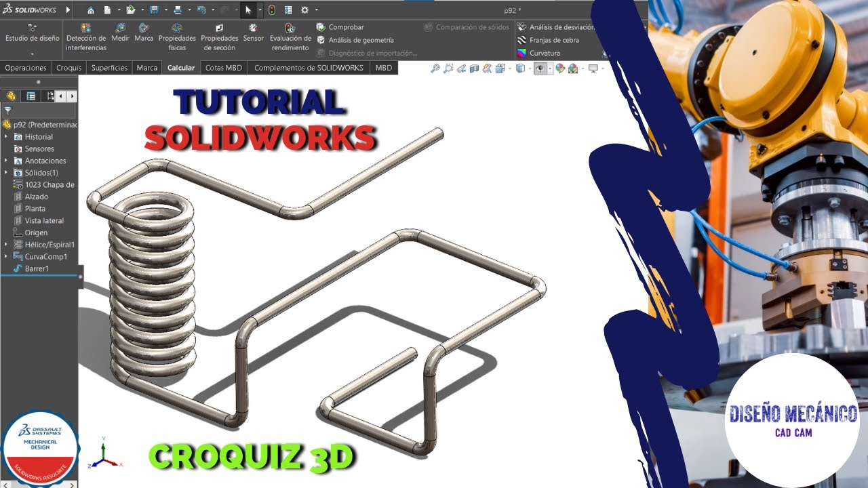Select Vista lateral plane in tree
The width and height of the screenshot is (868, 488).
tap(39, 221)
